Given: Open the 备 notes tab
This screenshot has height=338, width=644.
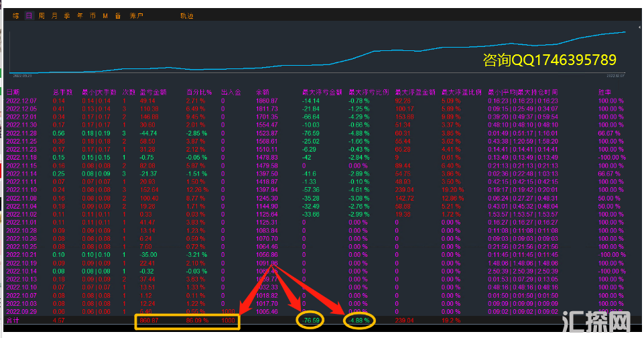Looking at the screenshot, I should pos(118,15).
